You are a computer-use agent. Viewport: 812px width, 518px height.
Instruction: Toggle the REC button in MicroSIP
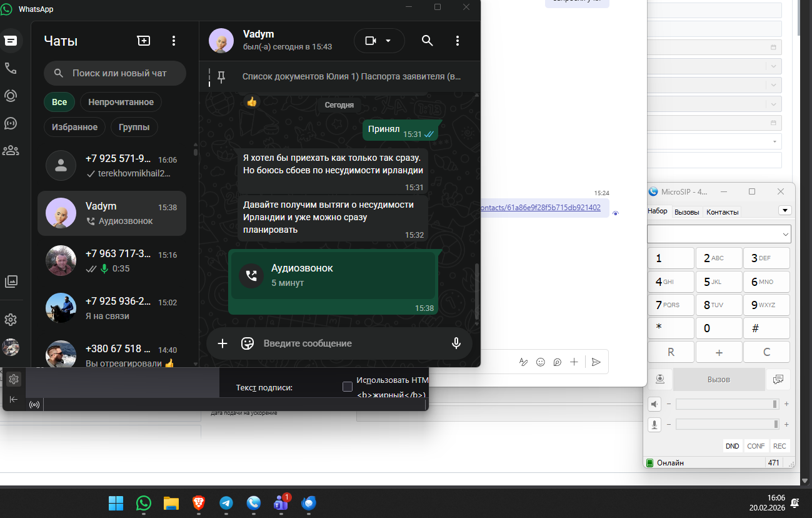(779, 446)
